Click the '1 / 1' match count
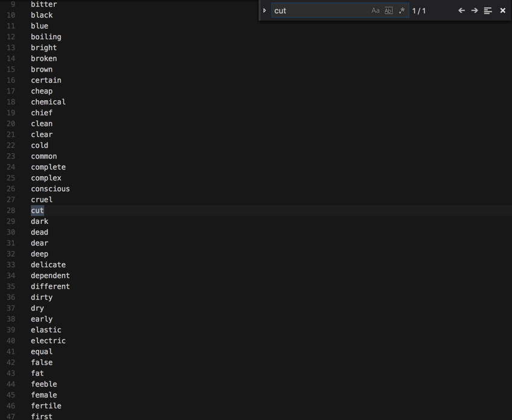The image size is (512, 420). (x=419, y=11)
